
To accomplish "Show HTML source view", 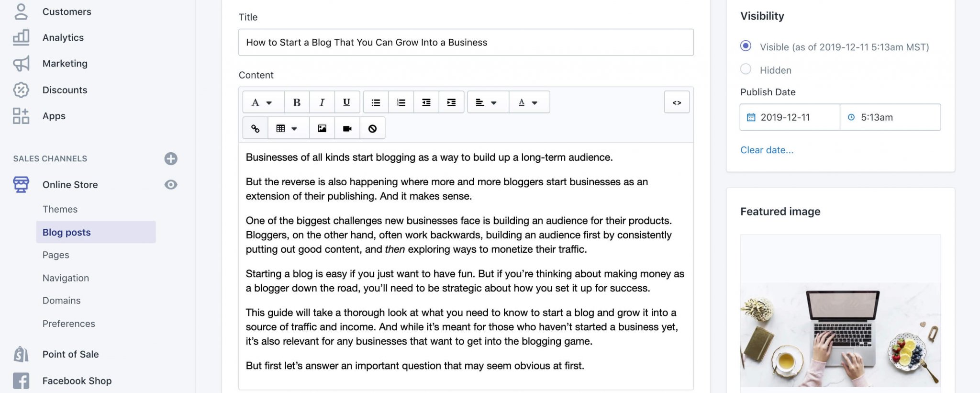I will (677, 102).
